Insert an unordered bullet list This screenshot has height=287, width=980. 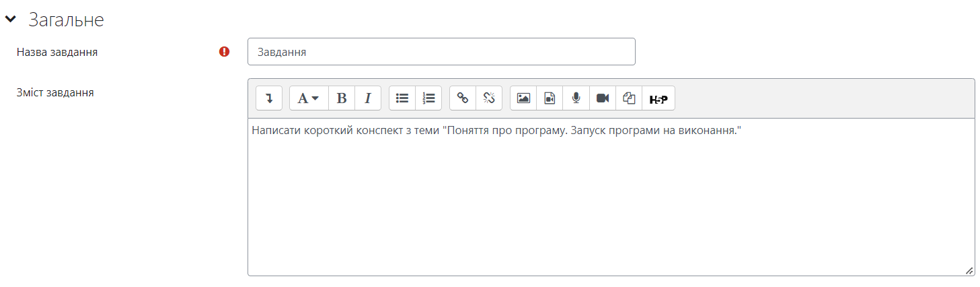coord(402,98)
